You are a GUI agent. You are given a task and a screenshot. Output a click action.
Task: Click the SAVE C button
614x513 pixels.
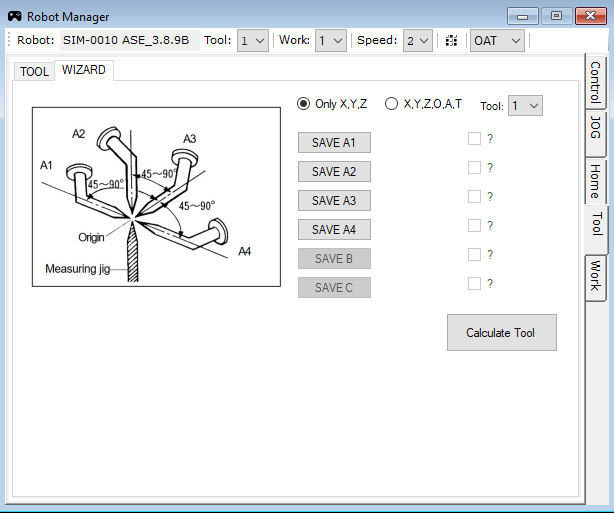coord(334,287)
